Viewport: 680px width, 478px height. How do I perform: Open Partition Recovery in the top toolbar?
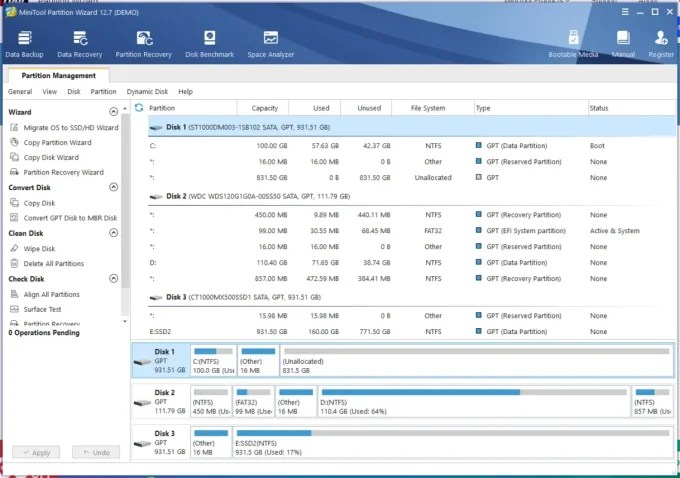tap(144, 44)
